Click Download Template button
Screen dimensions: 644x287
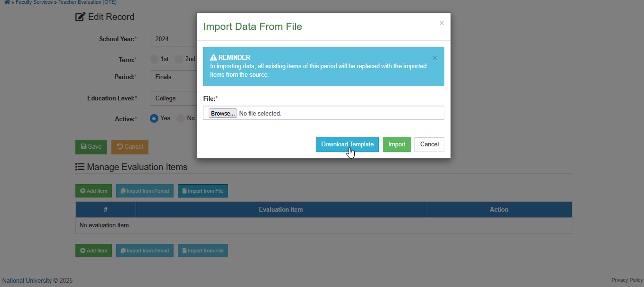coord(347,144)
